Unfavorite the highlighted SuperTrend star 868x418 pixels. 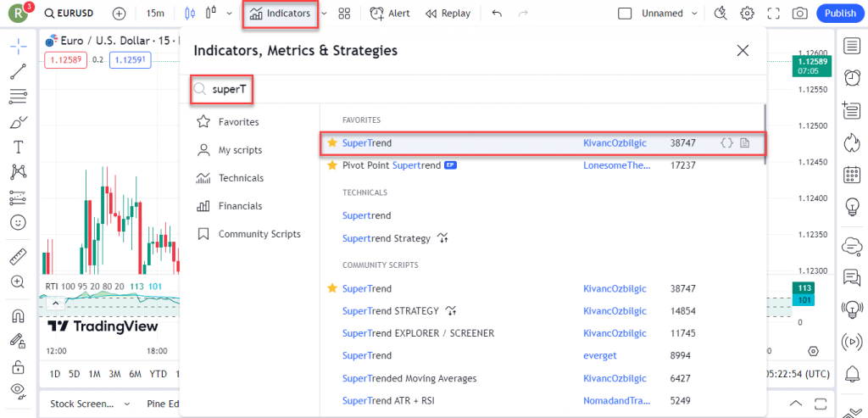click(x=332, y=143)
